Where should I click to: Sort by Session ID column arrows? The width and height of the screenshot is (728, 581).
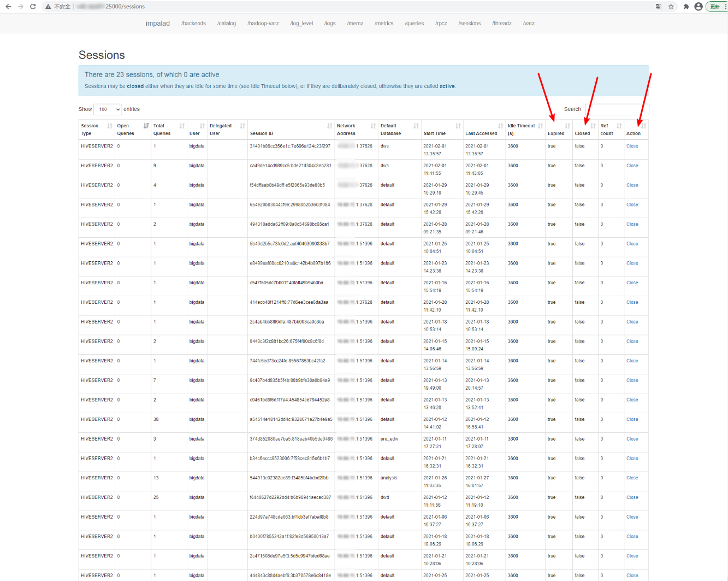(x=329, y=126)
